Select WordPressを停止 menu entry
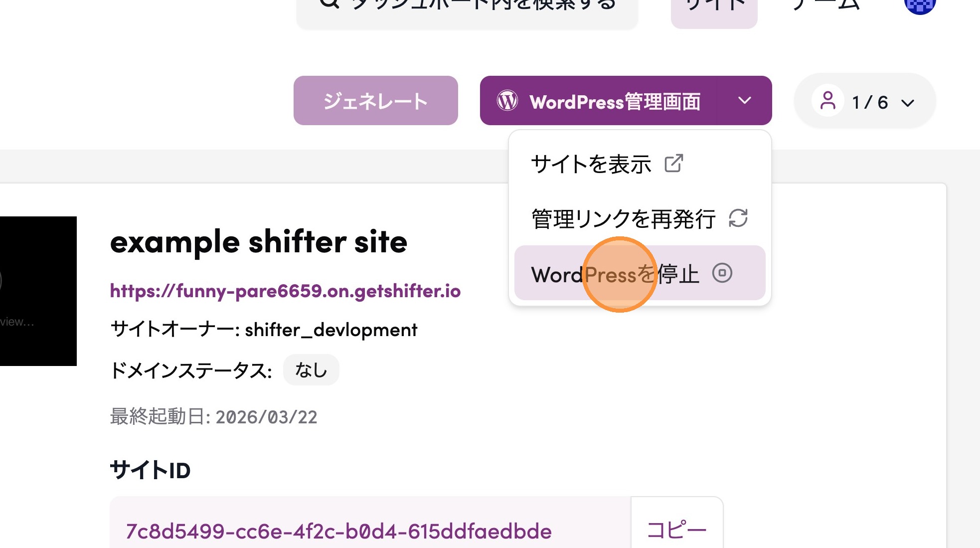980x548 pixels. coord(615,274)
